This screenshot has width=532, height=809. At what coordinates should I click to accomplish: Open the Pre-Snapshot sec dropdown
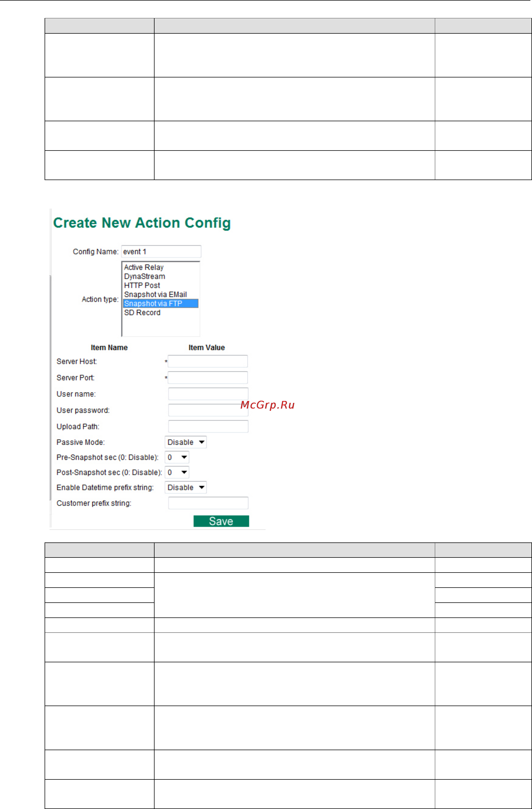pos(177,457)
